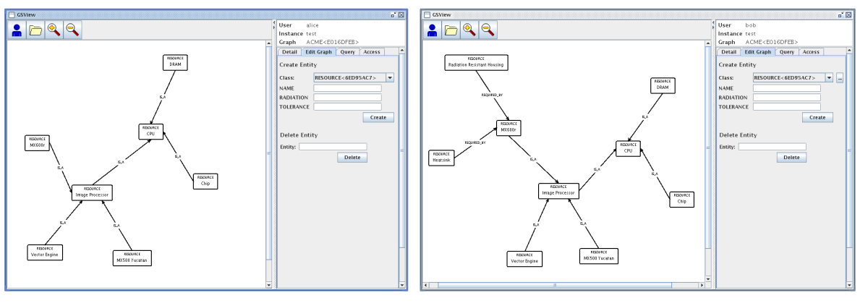The width and height of the screenshot is (868, 303).
Task: Select the MX600r node in bob's graph
Action: pos(509,127)
